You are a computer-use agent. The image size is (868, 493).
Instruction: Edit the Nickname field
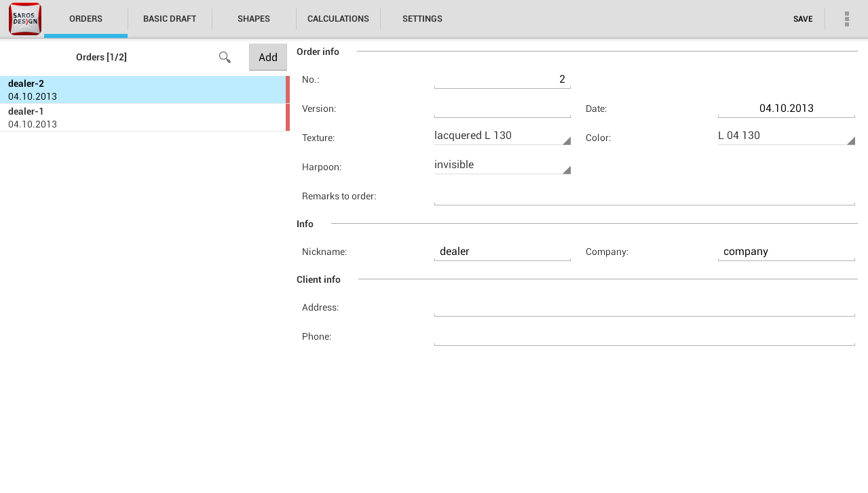pyautogui.click(x=502, y=252)
